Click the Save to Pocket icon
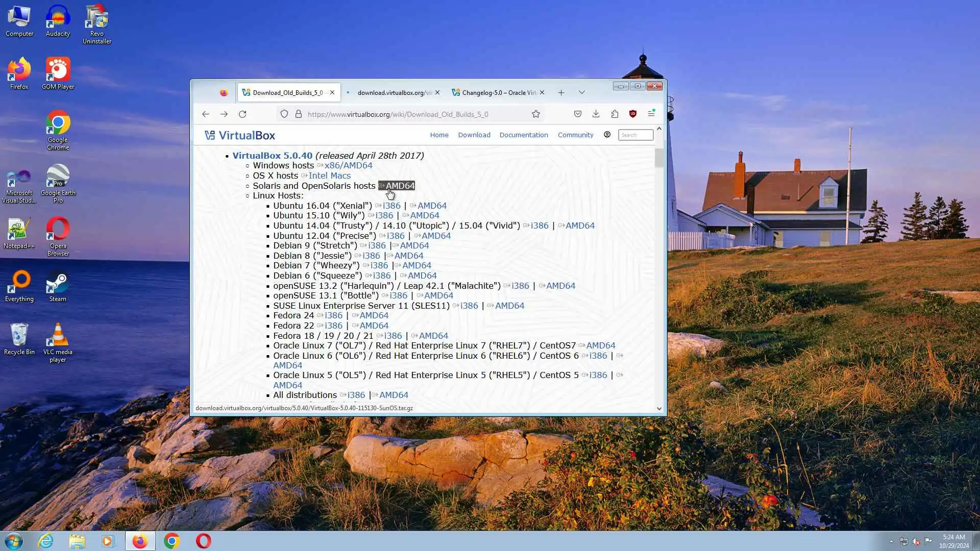The width and height of the screenshot is (980, 551). [x=577, y=114]
